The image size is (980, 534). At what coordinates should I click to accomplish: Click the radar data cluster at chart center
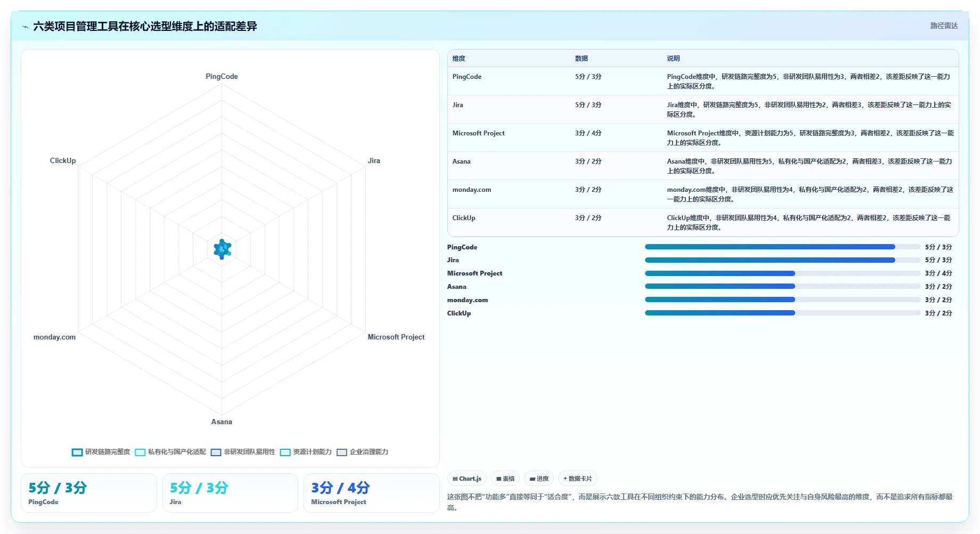coord(222,249)
